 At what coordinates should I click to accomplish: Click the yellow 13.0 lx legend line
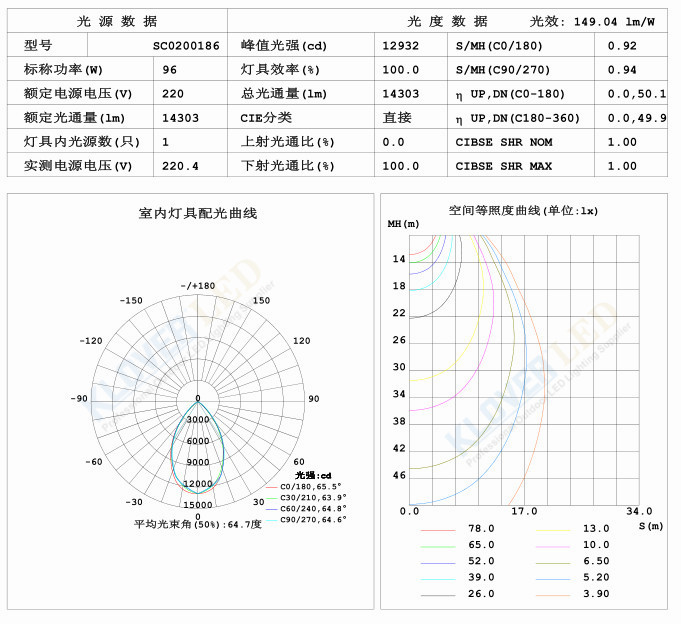click(553, 530)
